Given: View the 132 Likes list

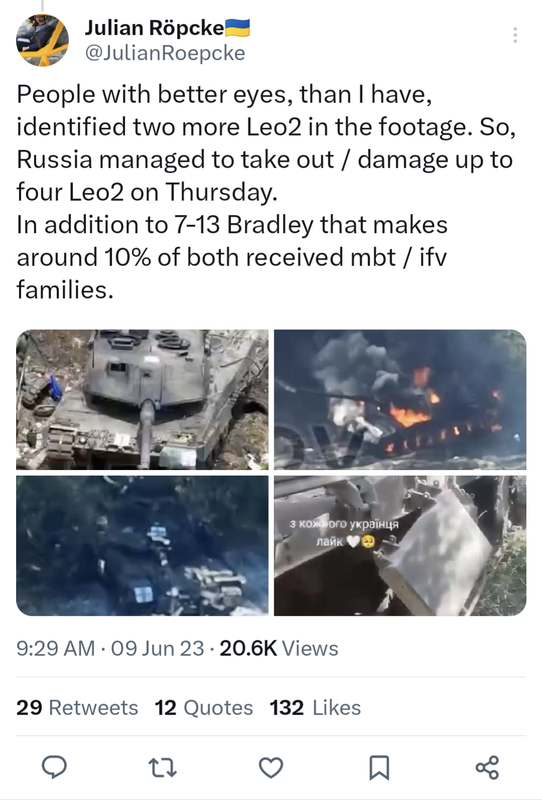Looking at the screenshot, I should tap(315, 708).
